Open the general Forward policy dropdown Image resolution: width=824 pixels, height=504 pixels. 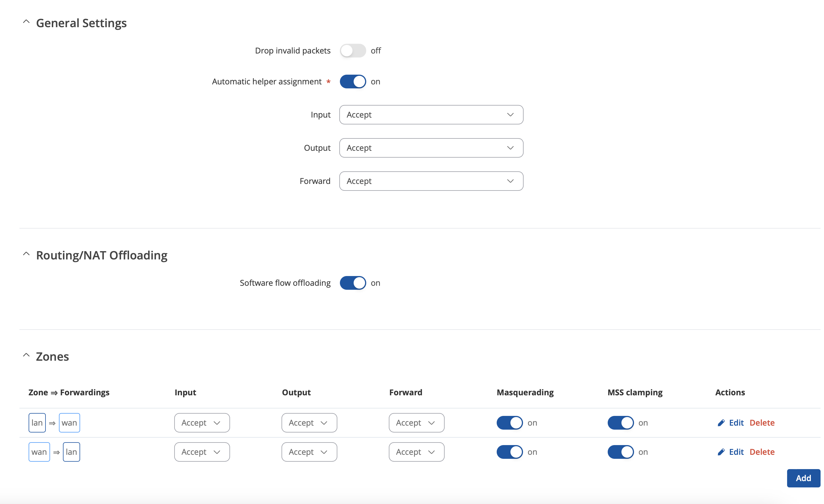click(431, 181)
